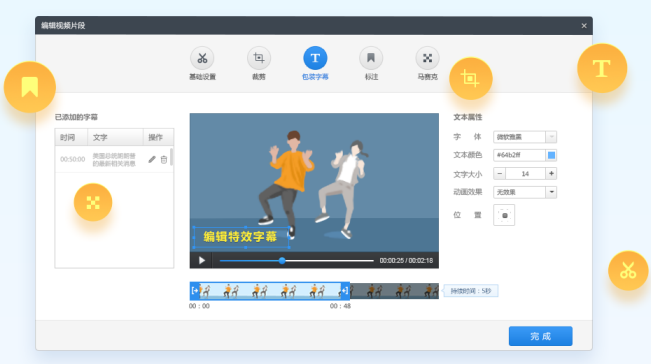Click the 时间 column header
Viewport: 651px width, 364px height.
pyautogui.click(x=71, y=137)
